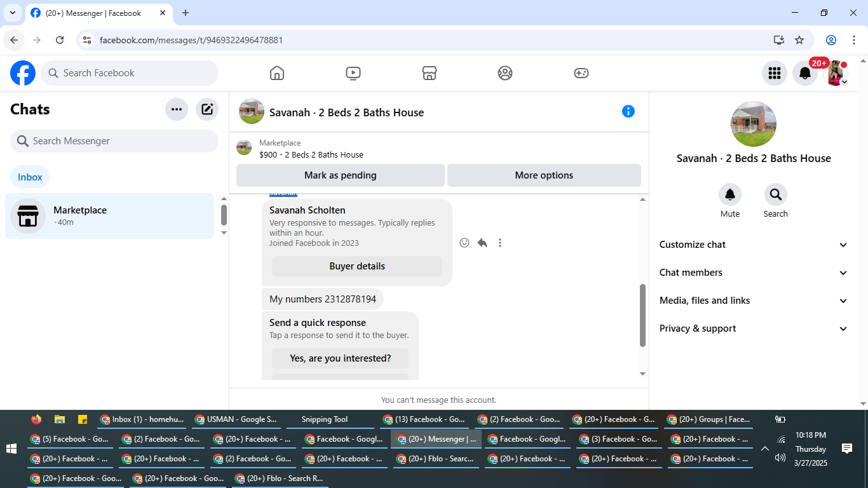Reply to the Savanah Scholten message
This screenshot has height=488, width=868.
(x=482, y=243)
